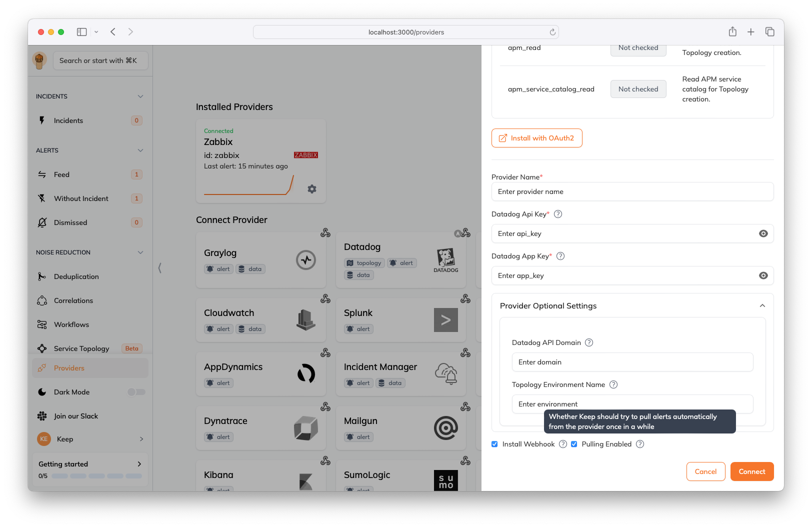This screenshot has height=528, width=812.
Task: Click the webhook icon above Cloudwatch card
Action: pos(325,299)
